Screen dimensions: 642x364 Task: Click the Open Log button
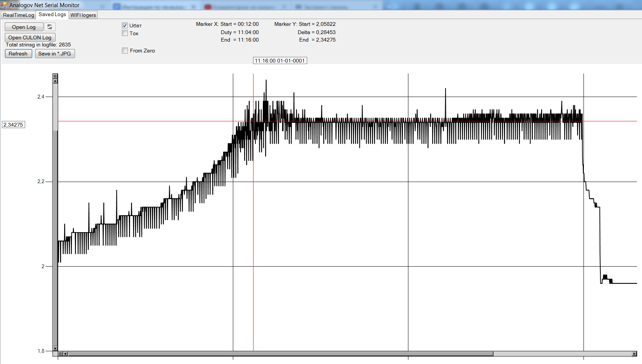24,27
